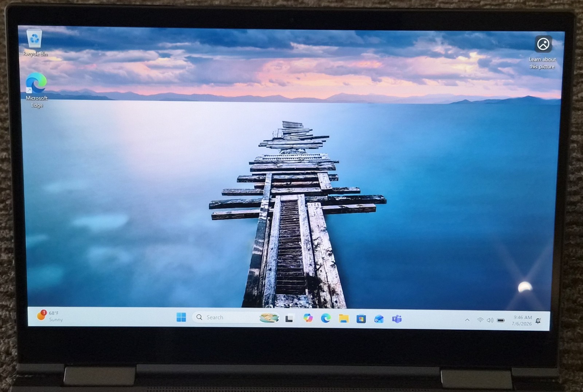Click the Learn about this picture icon

pyautogui.click(x=543, y=52)
